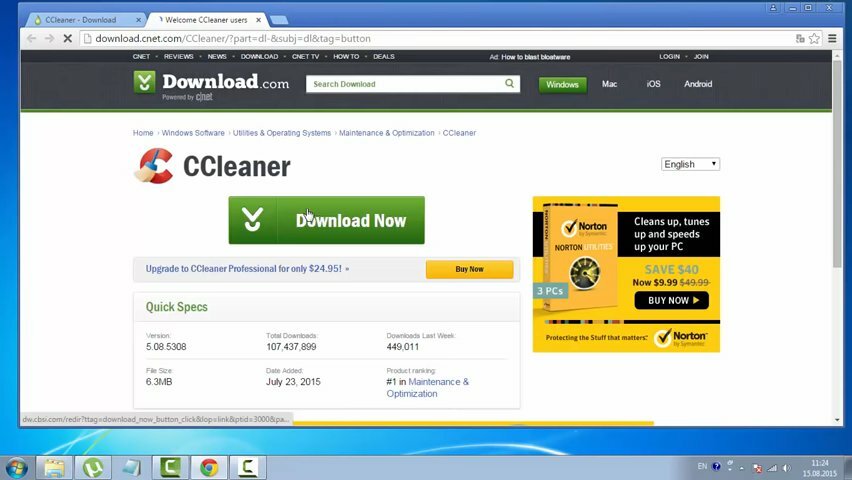Open Chrome menu hamburger icon
Image resolution: width=852 pixels, height=480 pixels.
pyautogui.click(x=832, y=39)
